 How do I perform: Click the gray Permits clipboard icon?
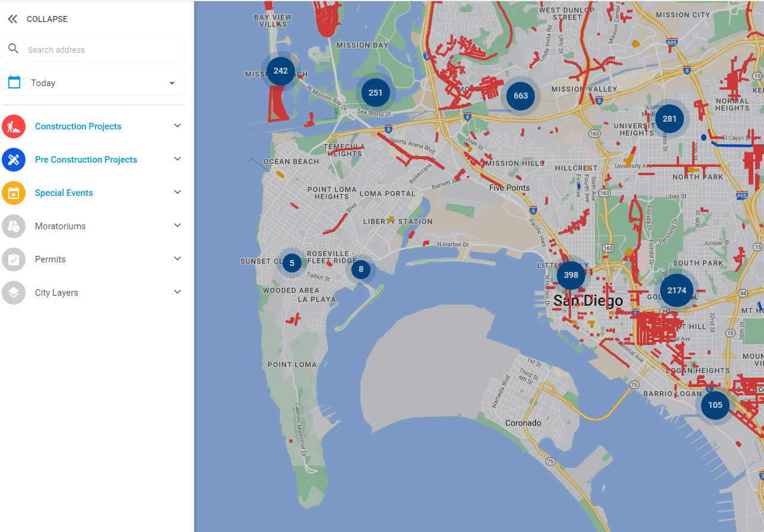14,259
